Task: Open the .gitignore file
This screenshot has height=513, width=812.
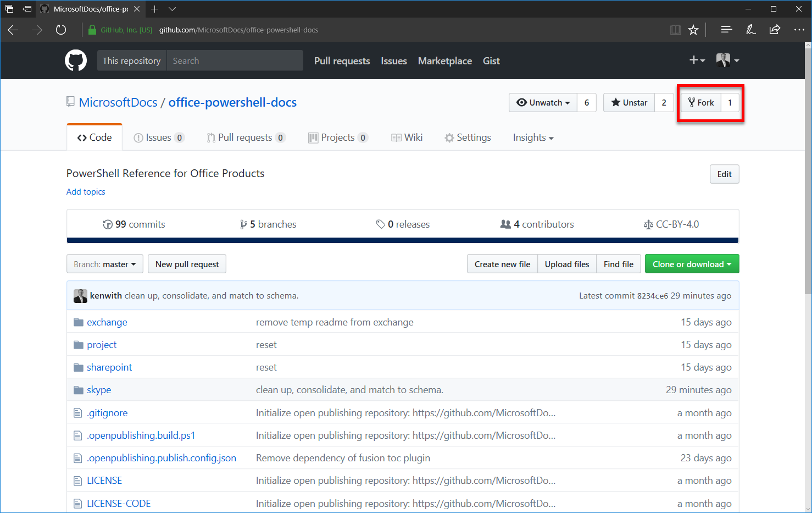Action: [x=107, y=413]
